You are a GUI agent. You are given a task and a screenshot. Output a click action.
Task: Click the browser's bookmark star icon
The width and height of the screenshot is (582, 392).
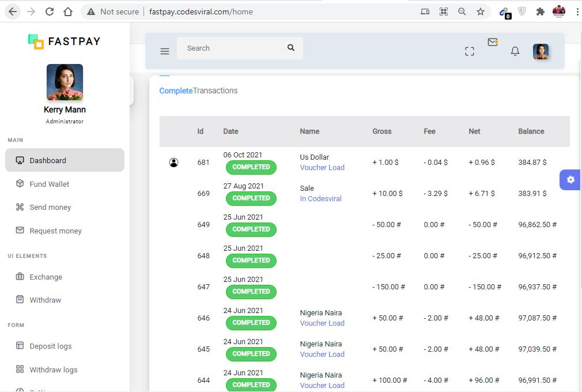click(x=480, y=12)
